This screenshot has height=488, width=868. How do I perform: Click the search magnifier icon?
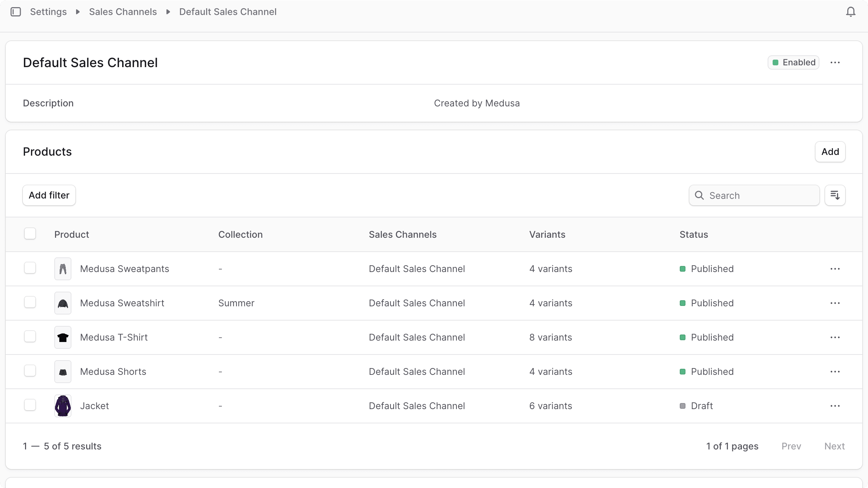coord(699,195)
